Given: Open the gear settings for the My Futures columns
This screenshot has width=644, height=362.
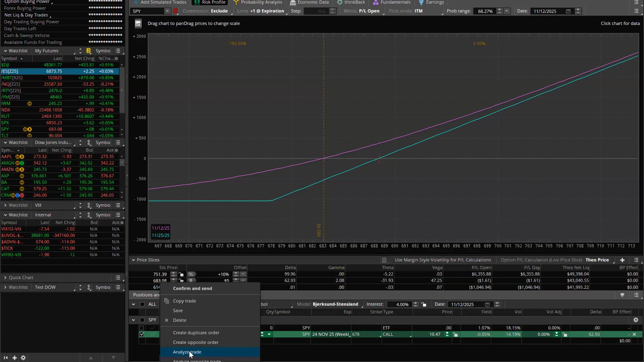Looking at the screenshot, I should point(116,58).
